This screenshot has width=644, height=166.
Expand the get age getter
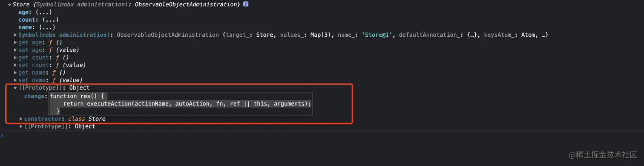[x=15, y=42]
